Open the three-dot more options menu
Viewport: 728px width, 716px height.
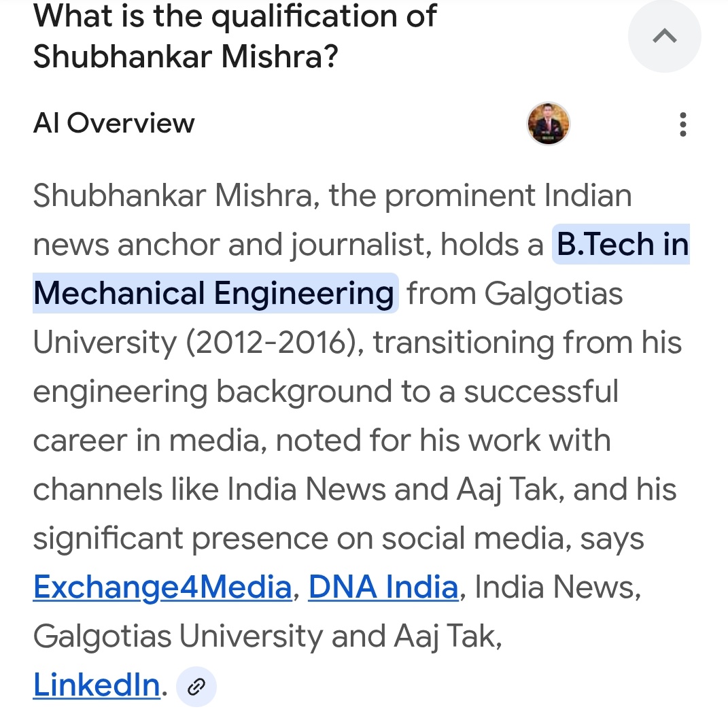tap(682, 124)
